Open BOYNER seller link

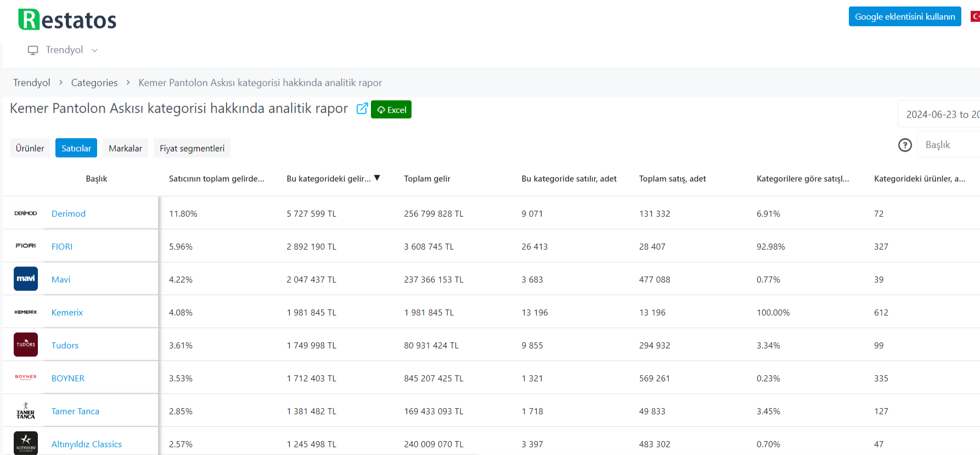point(68,378)
